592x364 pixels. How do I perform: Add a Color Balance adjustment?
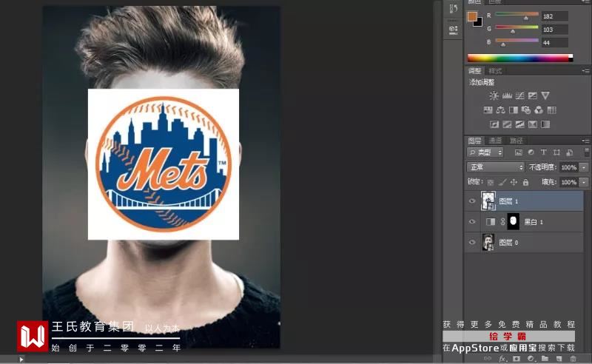tap(501, 110)
